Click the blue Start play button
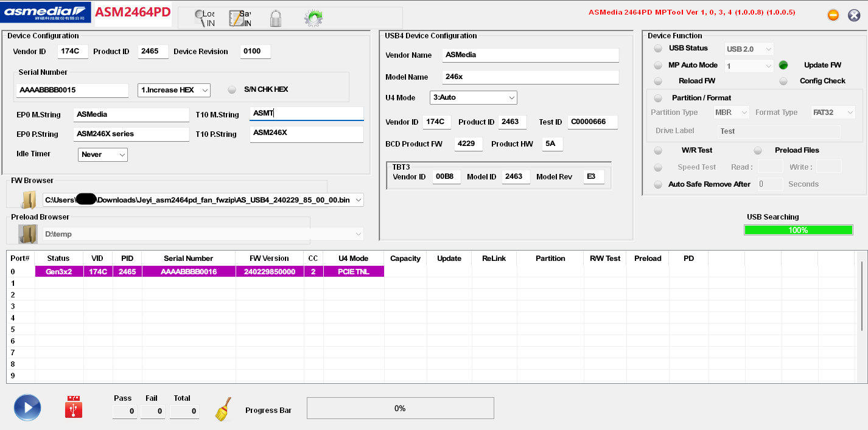 point(27,407)
